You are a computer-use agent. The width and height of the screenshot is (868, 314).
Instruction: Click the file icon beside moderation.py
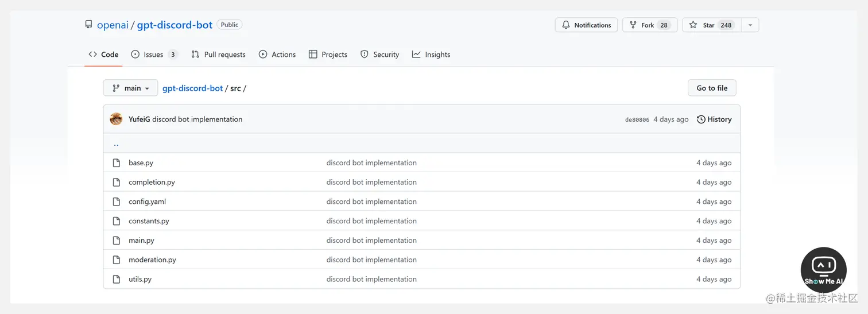point(117,260)
